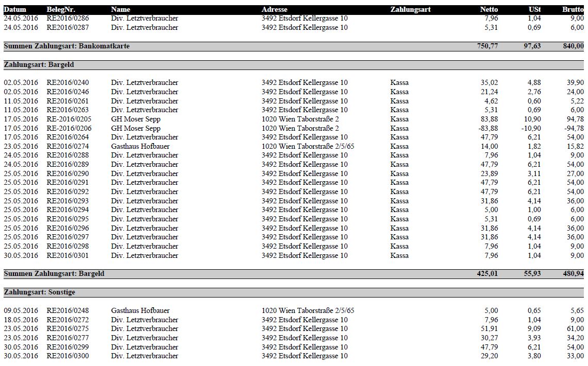Select receipt number RE2016/0301
The image size is (588, 366).
(68, 255)
